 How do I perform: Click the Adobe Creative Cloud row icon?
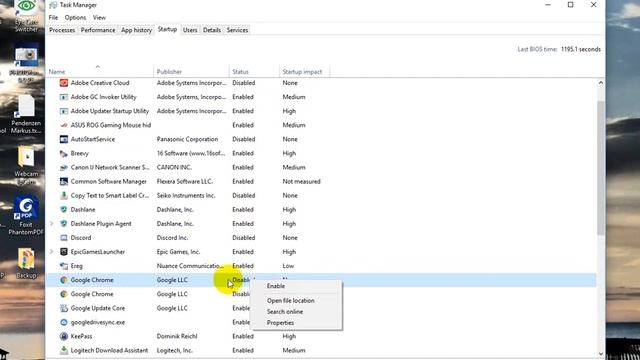click(x=64, y=83)
